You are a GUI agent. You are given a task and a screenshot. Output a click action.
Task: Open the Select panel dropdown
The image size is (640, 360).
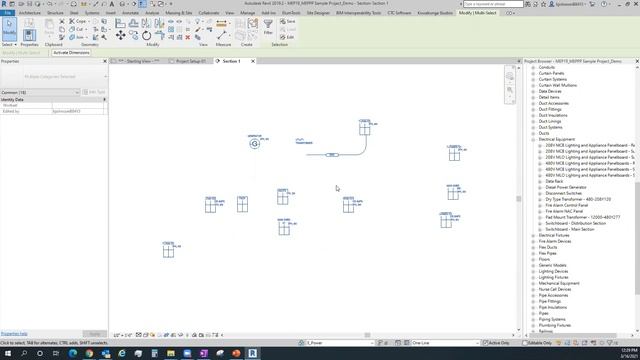coord(9,44)
